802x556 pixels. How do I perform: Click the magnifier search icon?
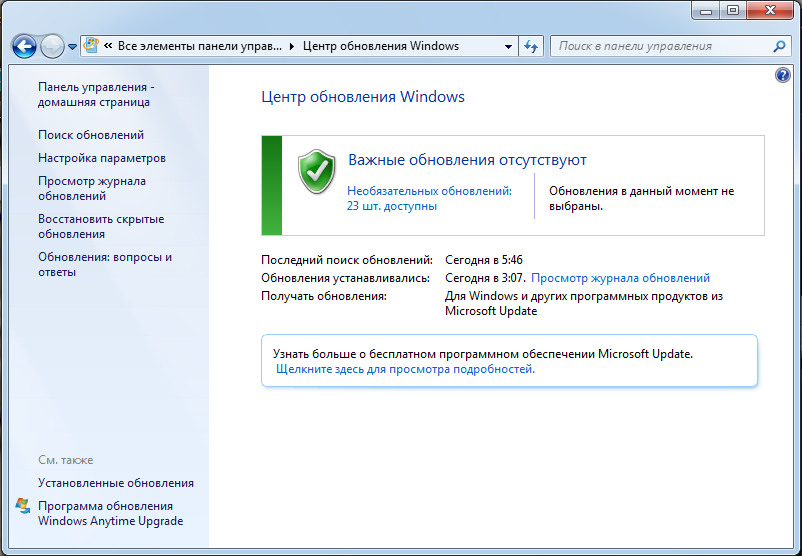[779, 46]
